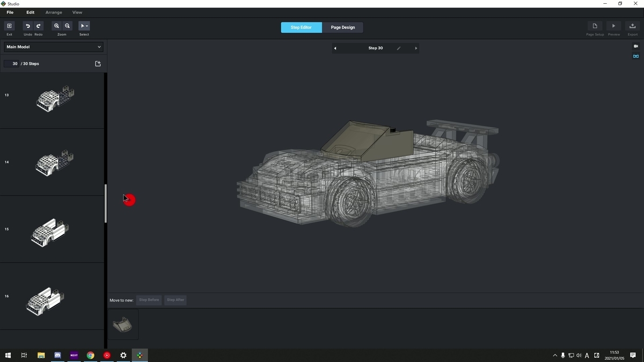
Task: Select step 14 thumbnail
Action: [52, 162]
